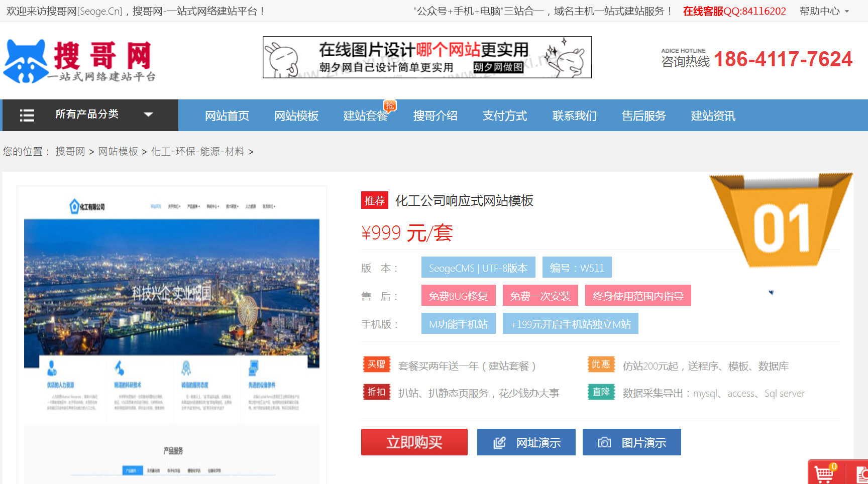This screenshot has width=868, height=484.
Task: Go to 售后服务 menu item
Action: 643,116
